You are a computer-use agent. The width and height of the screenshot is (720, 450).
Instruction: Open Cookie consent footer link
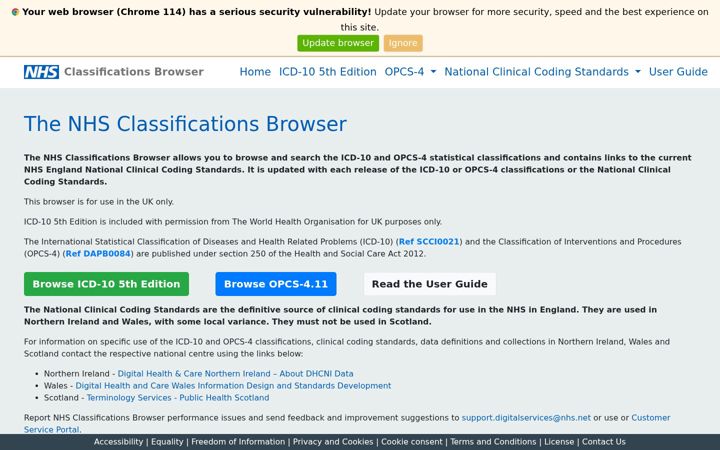[x=411, y=442]
